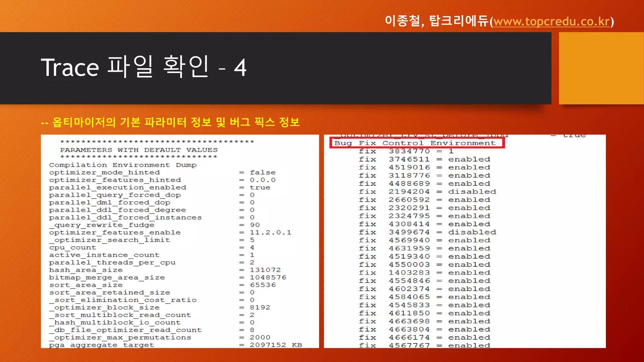Select 'parallel_dml_forced_dop' row
This screenshot has width=644, height=362.
152,203
